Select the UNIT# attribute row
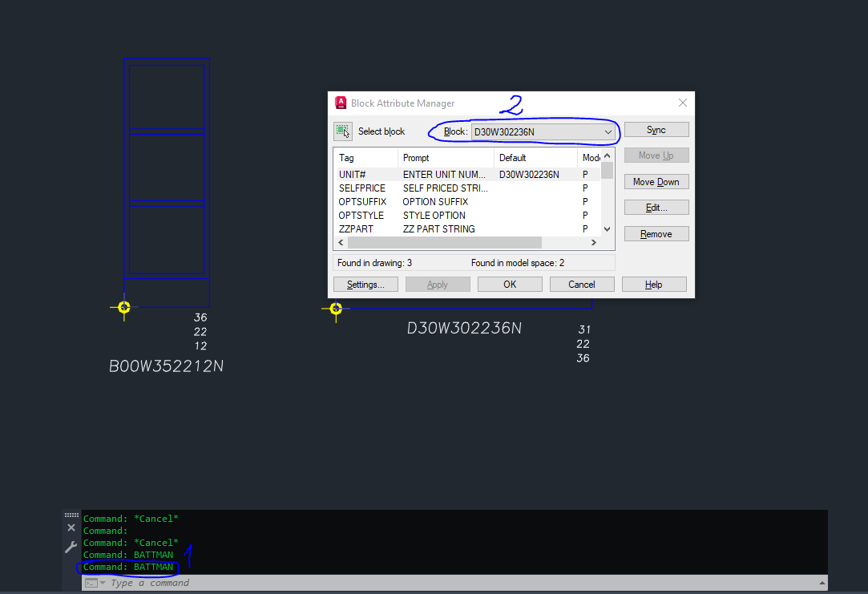The width and height of the screenshot is (868, 594). coord(468,175)
